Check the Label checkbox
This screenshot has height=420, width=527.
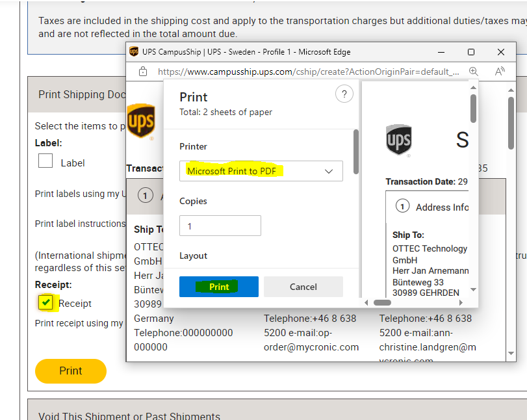click(x=45, y=161)
